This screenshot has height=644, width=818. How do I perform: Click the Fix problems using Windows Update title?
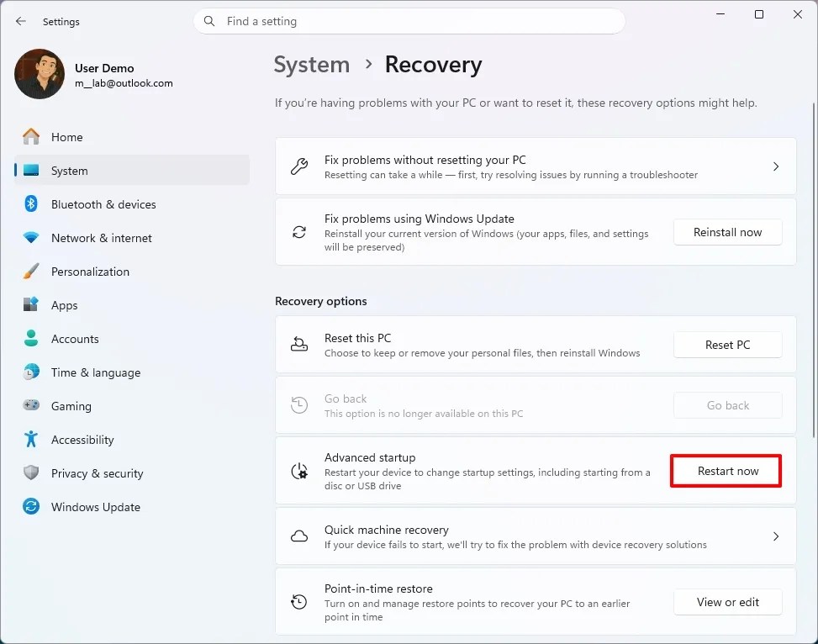pos(419,219)
